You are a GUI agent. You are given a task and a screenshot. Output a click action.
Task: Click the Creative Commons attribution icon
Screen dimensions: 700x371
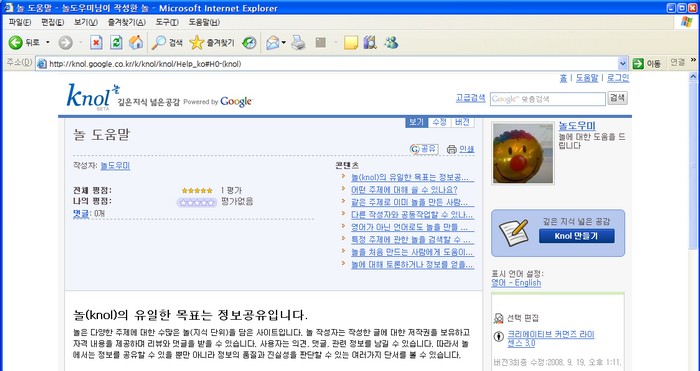(499, 336)
